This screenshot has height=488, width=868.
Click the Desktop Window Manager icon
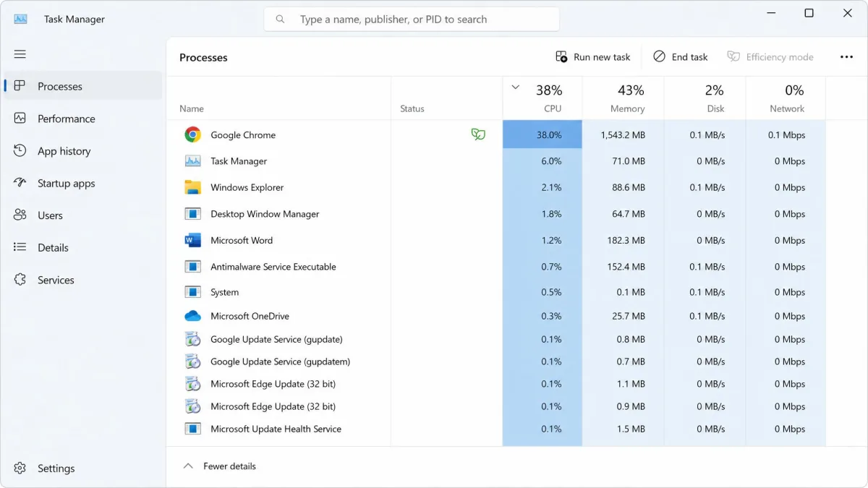point(192,214)
